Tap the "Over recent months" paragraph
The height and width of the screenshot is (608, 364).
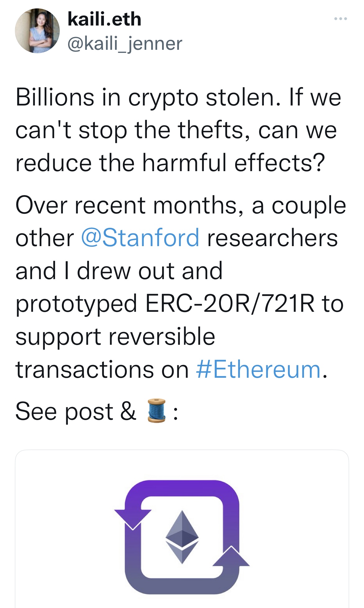click(180, 206)
